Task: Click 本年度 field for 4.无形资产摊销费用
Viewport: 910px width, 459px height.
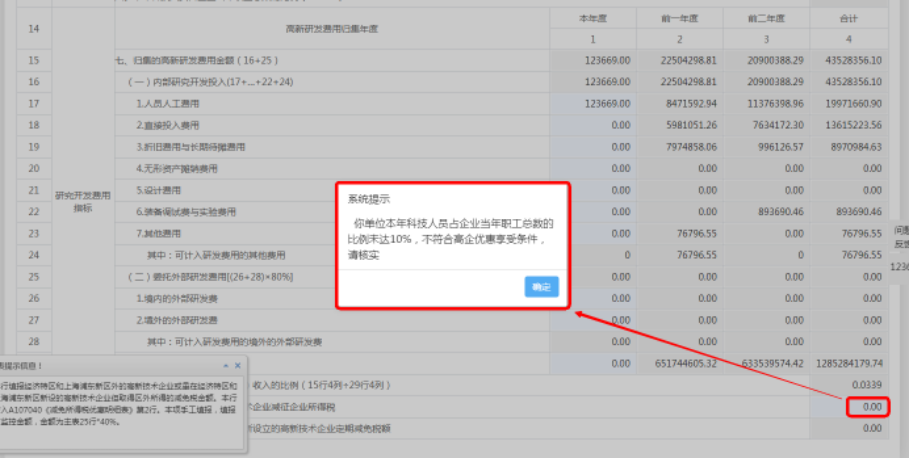Action: click(593, 169)
